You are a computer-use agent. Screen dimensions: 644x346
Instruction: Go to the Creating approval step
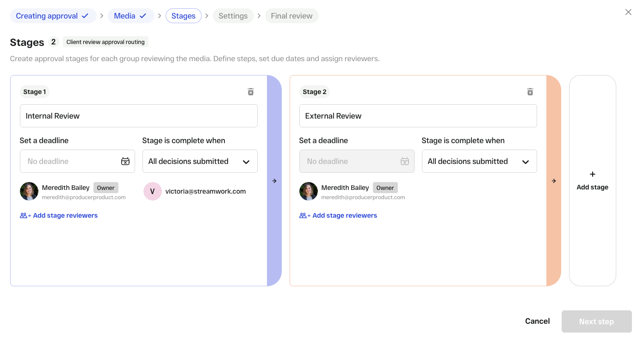(53, 16)
